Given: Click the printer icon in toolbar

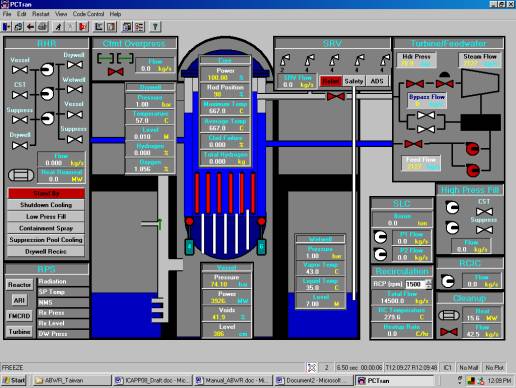Looking at the screenshot, I should click(42, 27).
